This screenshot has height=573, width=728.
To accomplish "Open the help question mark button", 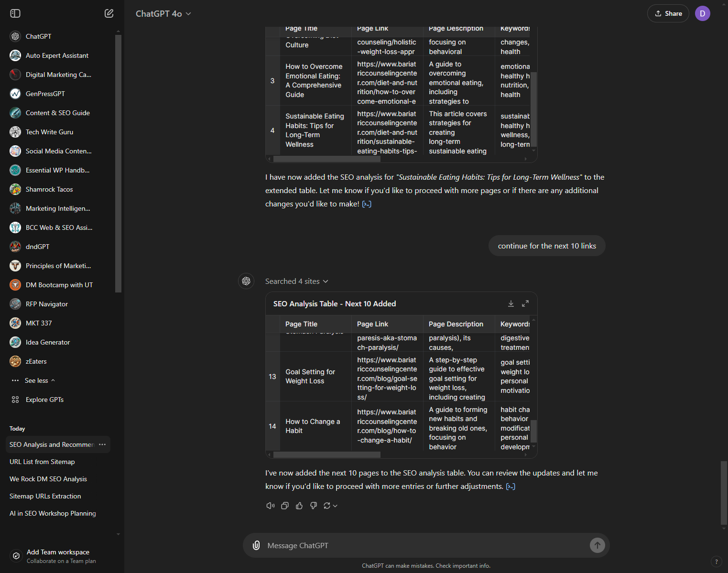I will (x=716, y=562).
